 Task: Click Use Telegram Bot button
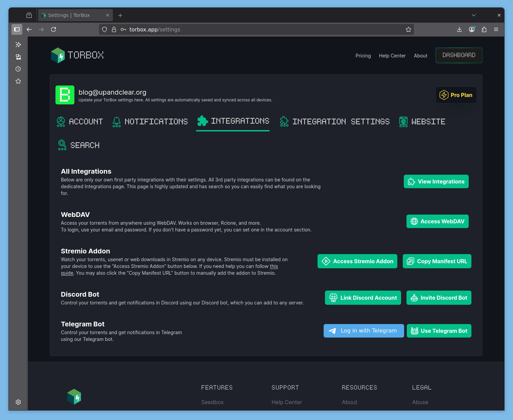[x=439, y=331]
